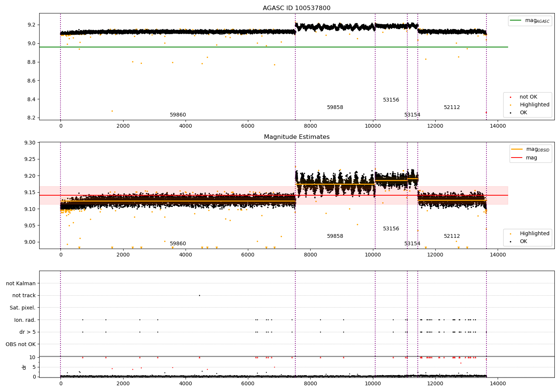The height and width of the screenshot is (392, 560).
Task: Click y-axis tick 8.2 in the top plot
Action: pyautogui.click(x=31, y=118)
